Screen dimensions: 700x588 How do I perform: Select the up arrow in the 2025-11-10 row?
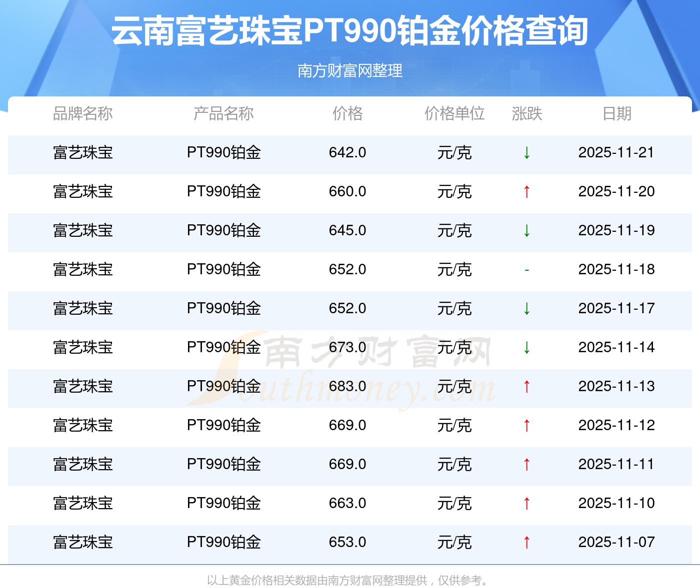[x=526, y=504]
